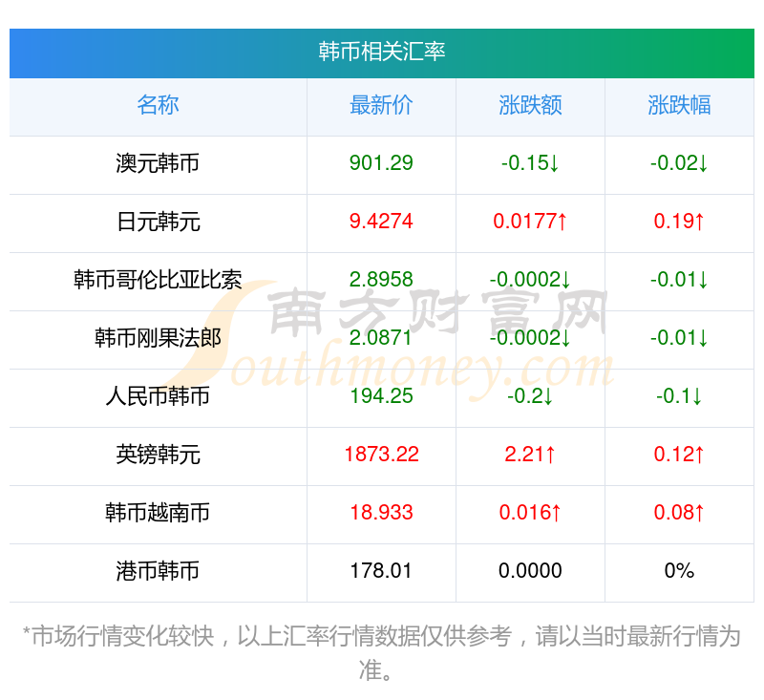764x700 pixels.
Task: Click the change amount -0.2↓
Action: point(530,396)
